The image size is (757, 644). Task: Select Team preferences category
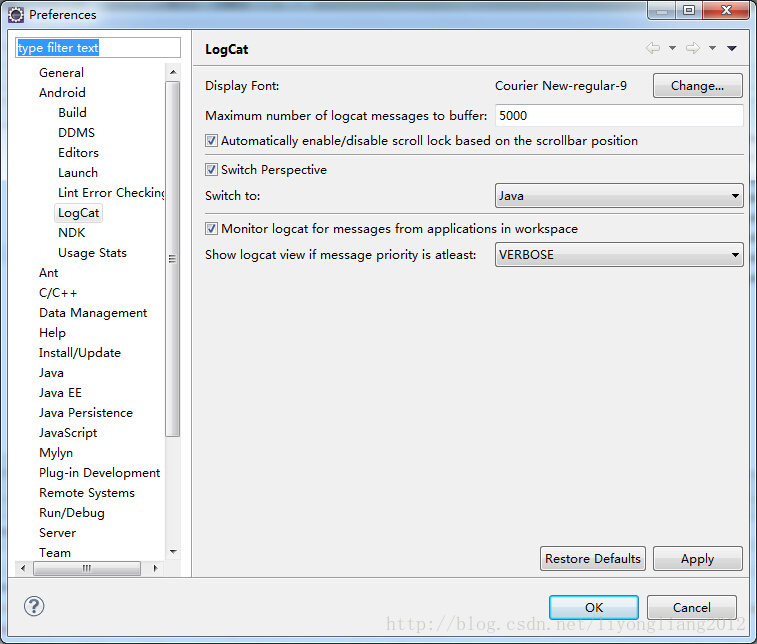(55, 553)
